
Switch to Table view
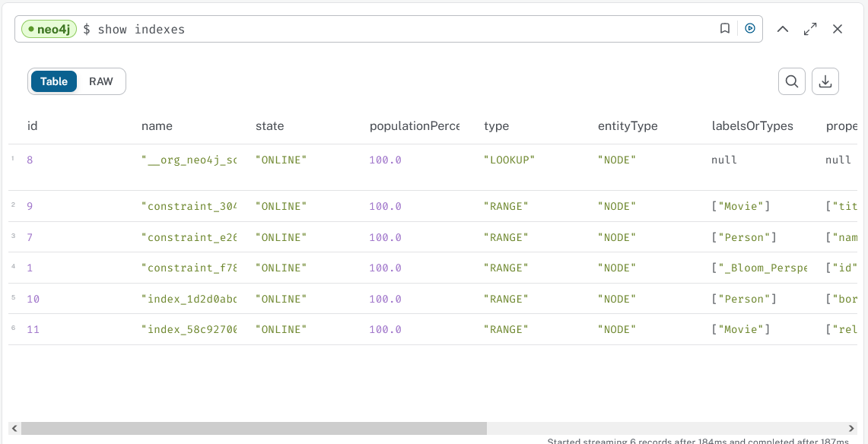pos(54,81)
